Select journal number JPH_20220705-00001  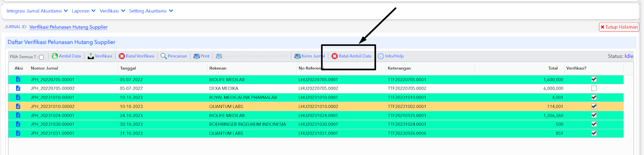click(x=52, y=80)
